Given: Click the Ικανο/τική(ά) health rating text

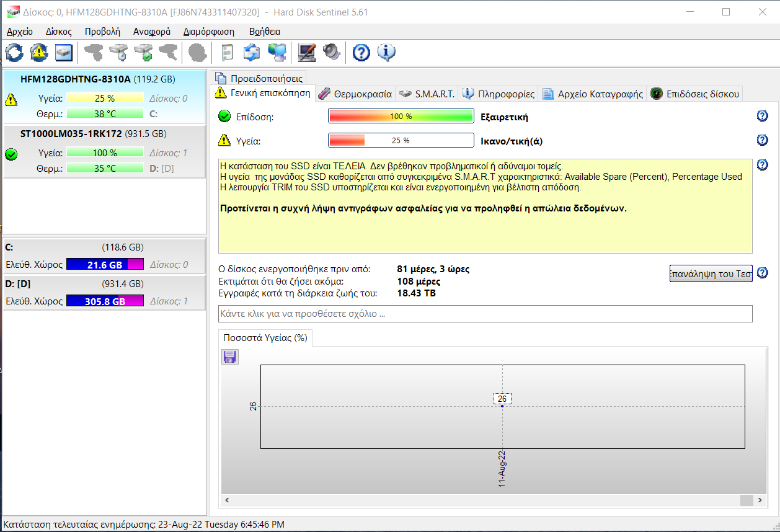Looking at the screenshot, I should pos(512,141).
